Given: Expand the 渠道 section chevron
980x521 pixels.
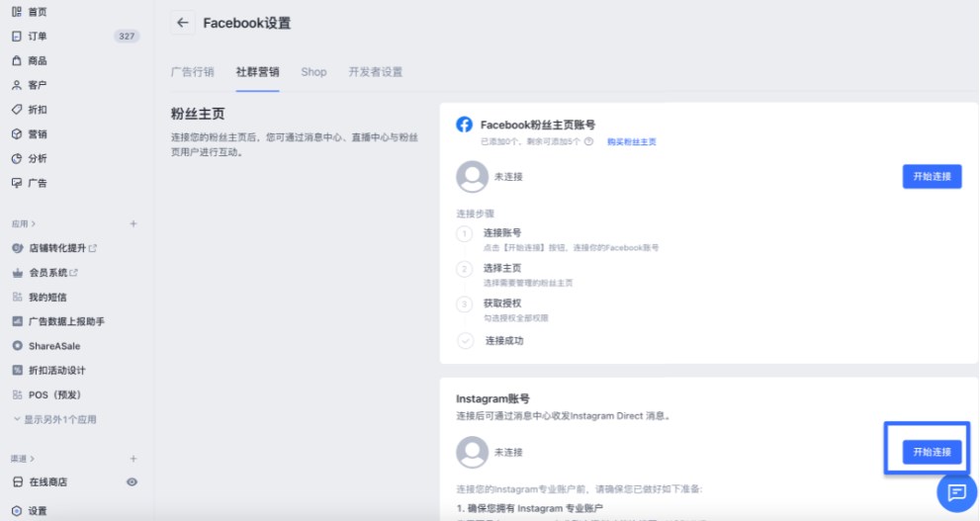Looking at the screenshot, I should click(32, 459).
